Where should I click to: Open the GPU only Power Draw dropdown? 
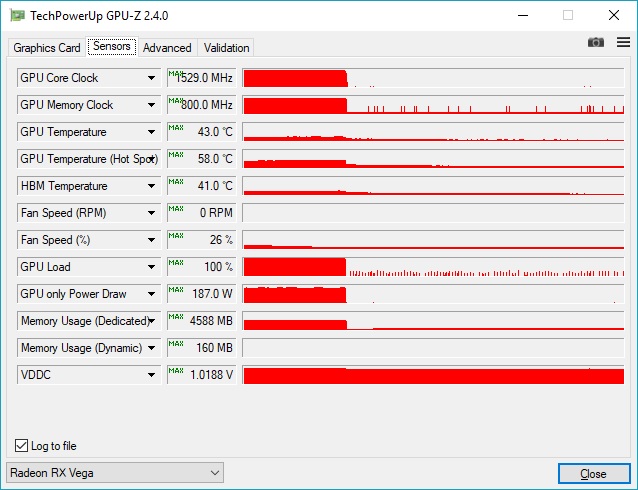pyautogui.click(x=151, y=294)
